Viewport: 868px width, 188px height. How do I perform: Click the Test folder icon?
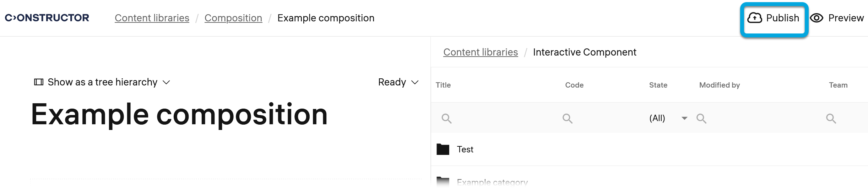443,149
